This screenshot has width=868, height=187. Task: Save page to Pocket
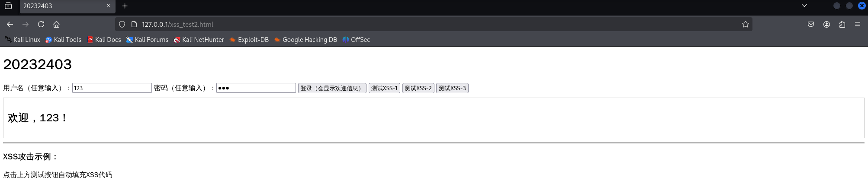811,24
